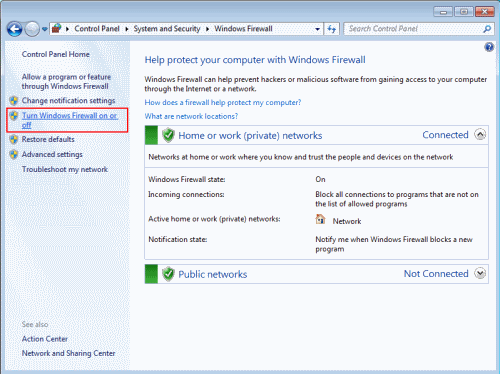Click Restore defaults link
Image resolution: width=500 pixels, height=374 pixels.
pyautogui.click(x=48, y=139)
